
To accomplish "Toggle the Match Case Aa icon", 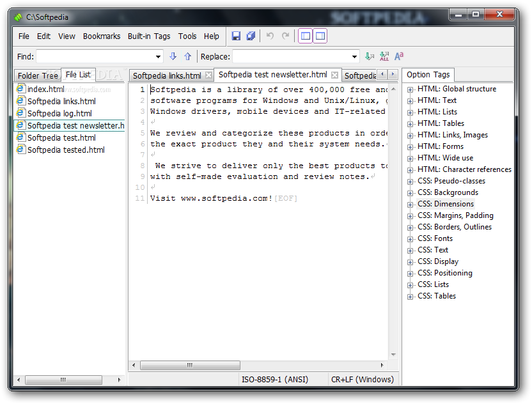I will (398, 56).
